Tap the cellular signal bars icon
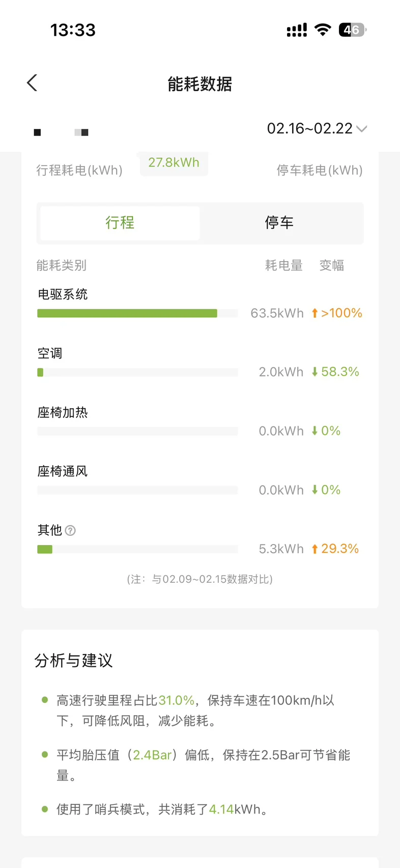Image resolution: width=400 pixels, height=868 pixels. coord(297,30)
